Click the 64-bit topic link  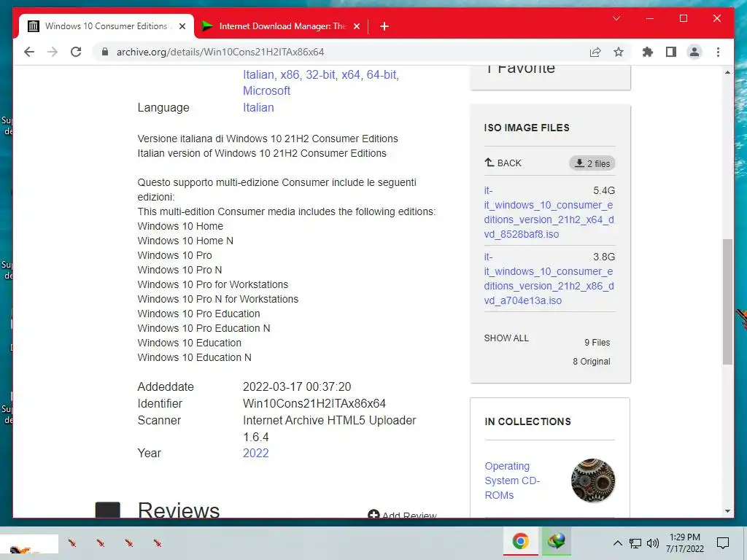click(x=382, y=75)
